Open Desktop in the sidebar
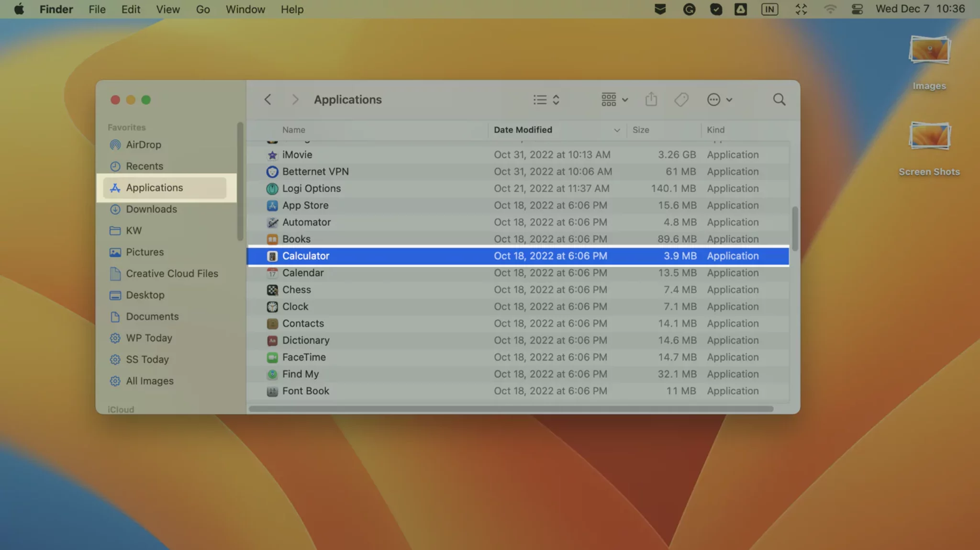The image size is (980, 550). (165, 295)
